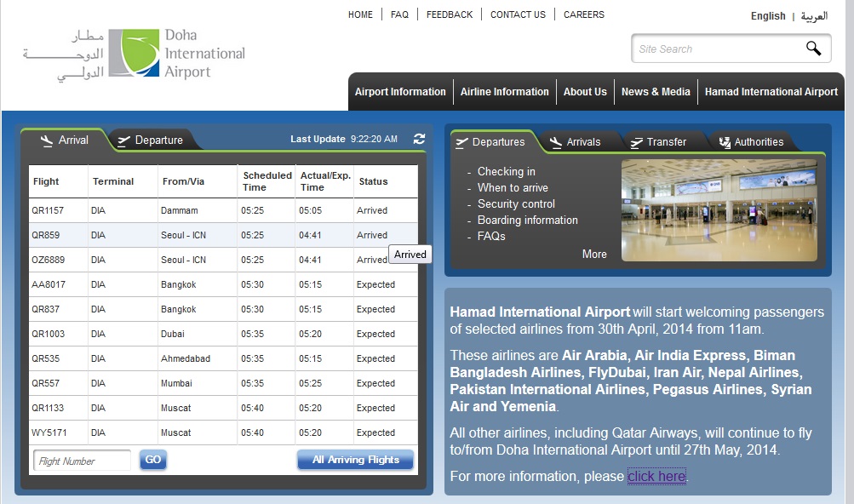Click the GO button
Viewport: 854px width, 504px height.
[x=153, y=460]
